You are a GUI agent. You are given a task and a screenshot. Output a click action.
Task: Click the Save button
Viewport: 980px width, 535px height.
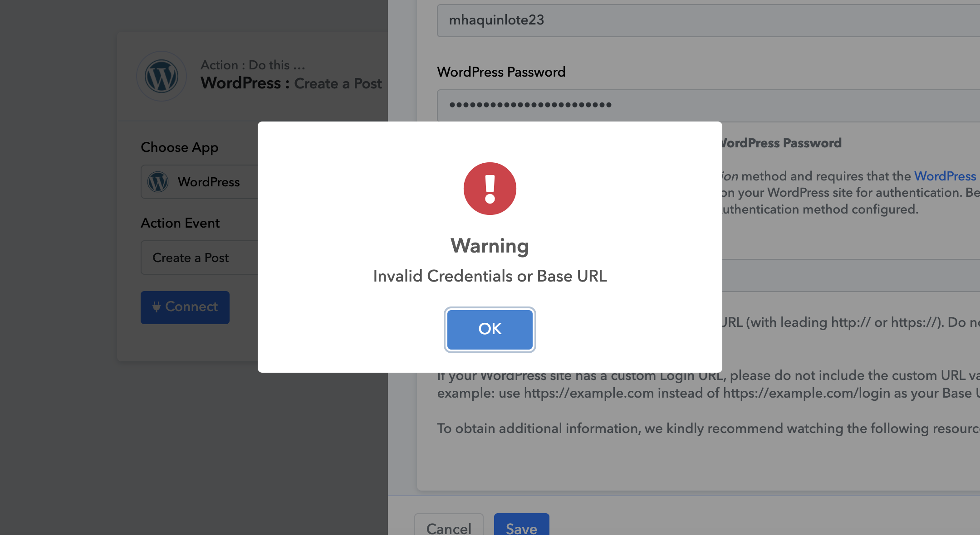coord(522,525)
